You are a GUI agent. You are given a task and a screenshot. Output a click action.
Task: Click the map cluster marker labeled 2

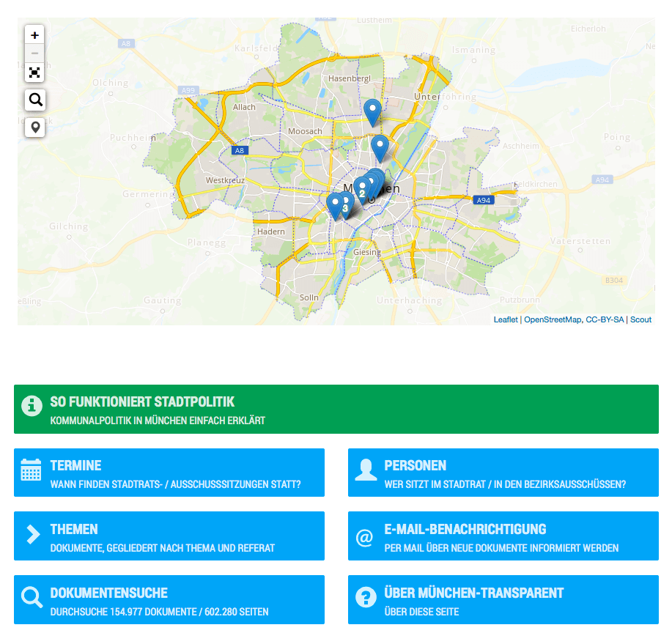point(362,191)
